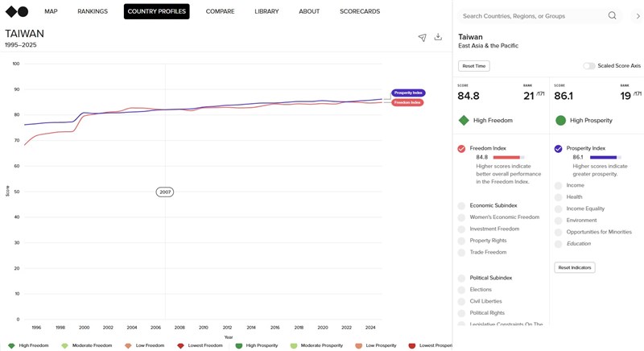Click the Moderate Prosperity legend icon

point(293,345)
